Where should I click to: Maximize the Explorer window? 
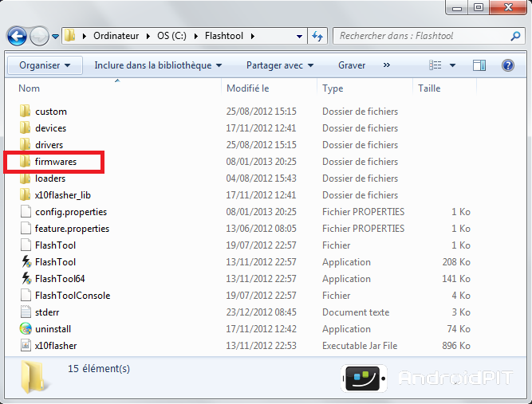point(479,7)
